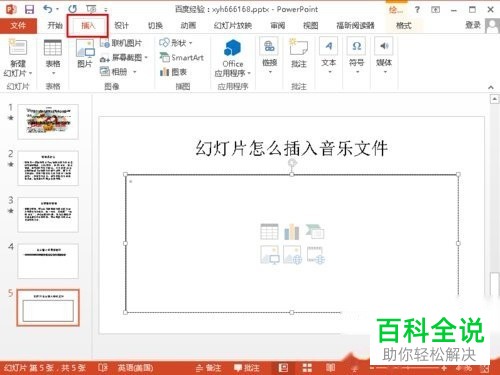Insert a picture with 图片 button

85,53
